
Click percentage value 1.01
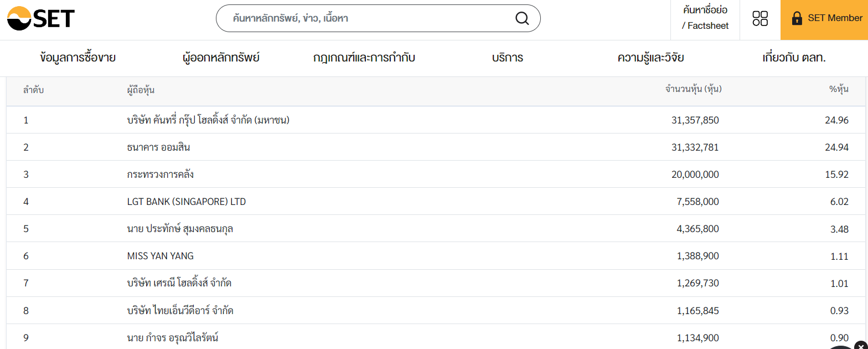839,284
